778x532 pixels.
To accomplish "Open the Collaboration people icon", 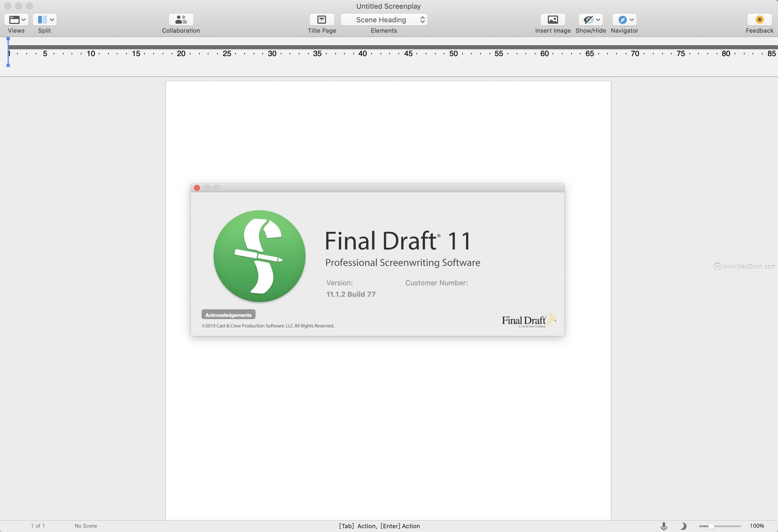I will pos(181,20).
